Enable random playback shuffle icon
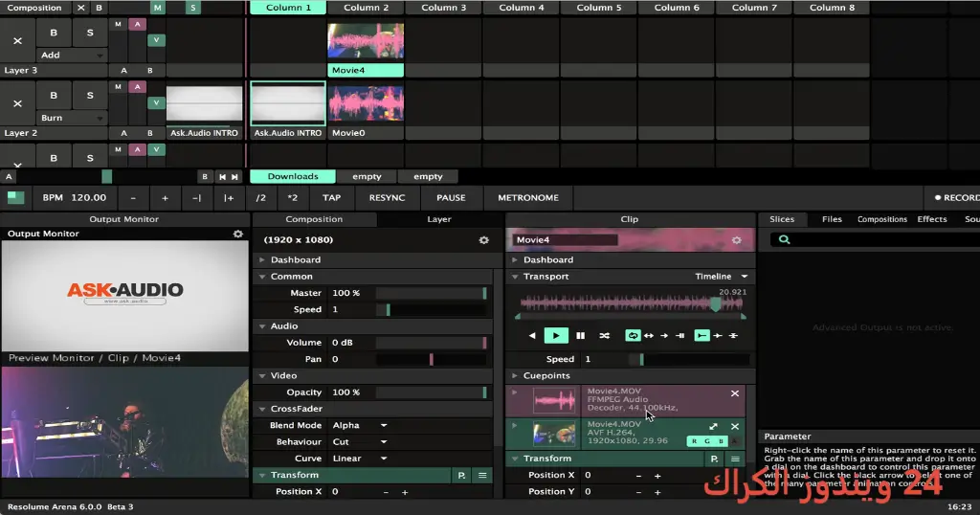The image size is (980, 515). [604, 336]
